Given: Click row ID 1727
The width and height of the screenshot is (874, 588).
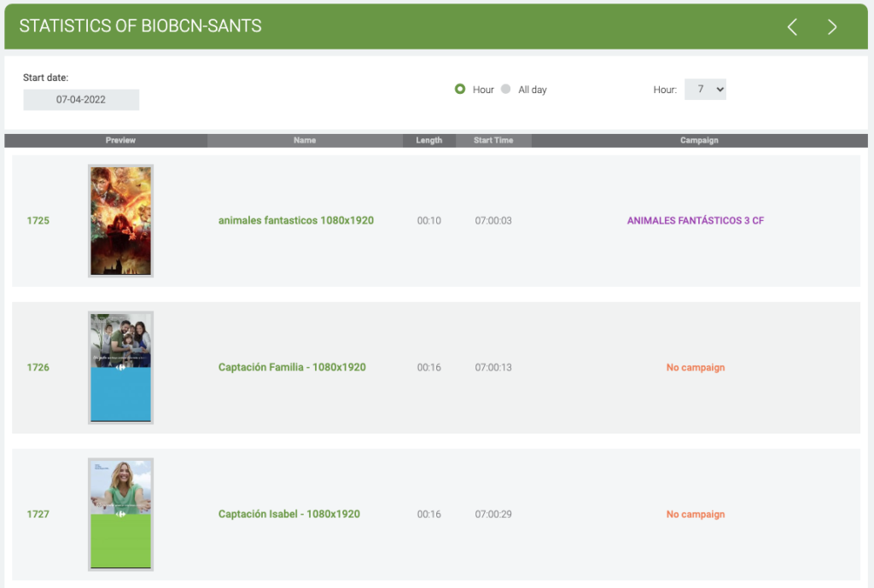Looking at the screenshot, I should coord(38,515).
